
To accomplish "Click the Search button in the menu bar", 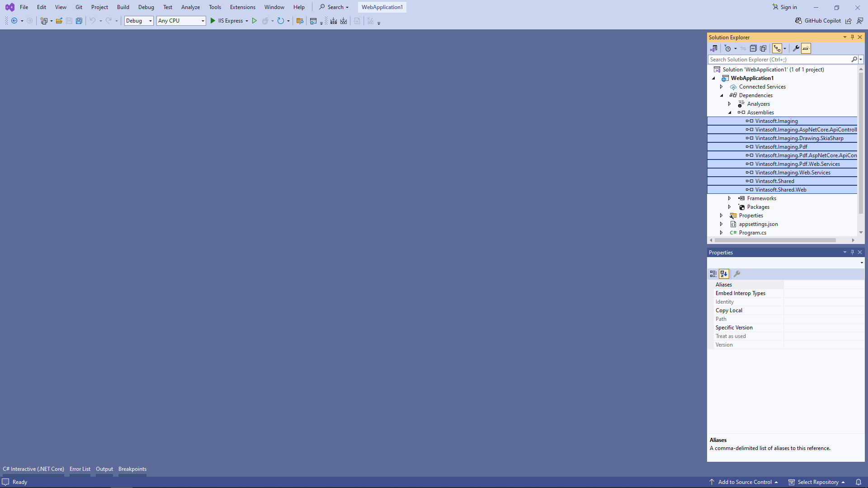I will click(x=334, y=7).
